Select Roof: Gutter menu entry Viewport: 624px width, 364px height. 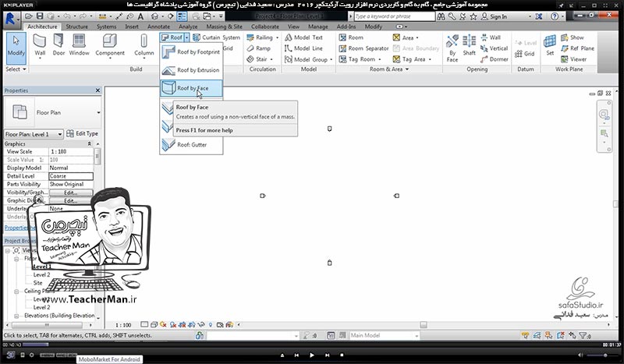coord(191,145)
